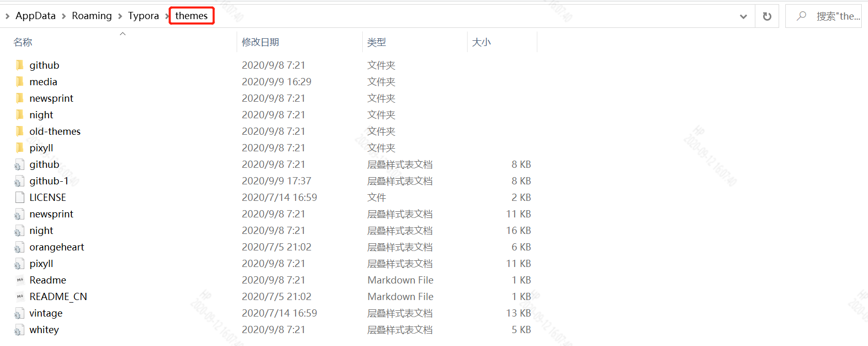Select the LICENSE file name
Image resolution: width=868 pixels, height=346 pixels.
pos(48,197)
